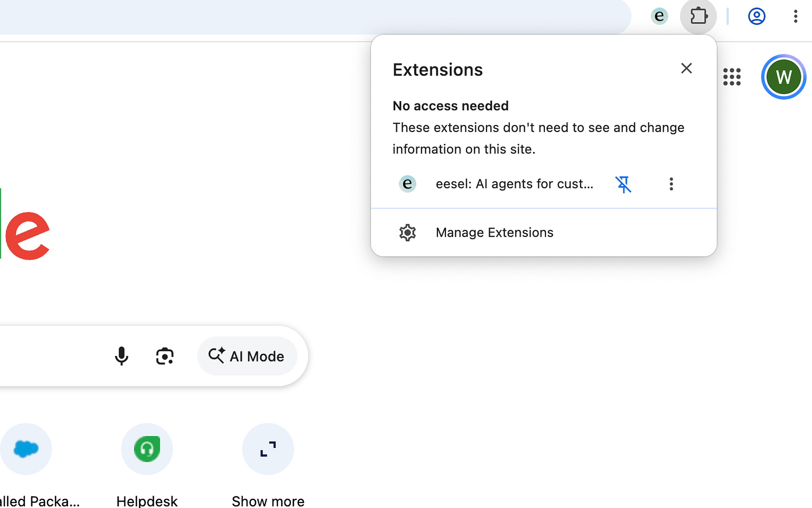812x508 pixels.
Task: Switch to AI Mode search
Action: (247, 356)
